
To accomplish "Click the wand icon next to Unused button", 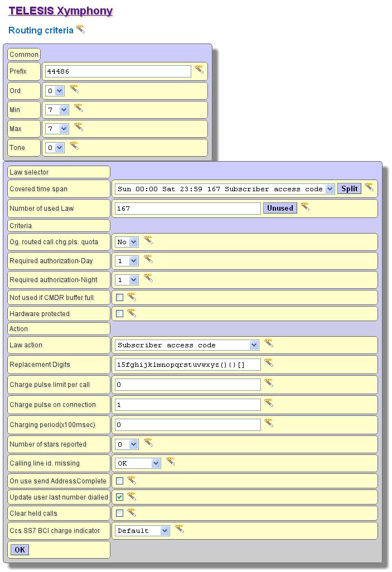I will (x=305, y=207).
